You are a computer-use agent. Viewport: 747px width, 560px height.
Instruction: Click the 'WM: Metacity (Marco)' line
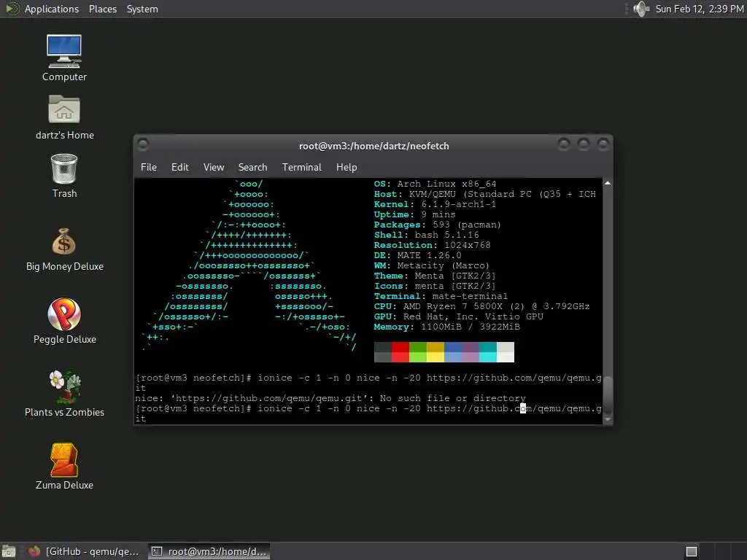(x=432, y=265)
